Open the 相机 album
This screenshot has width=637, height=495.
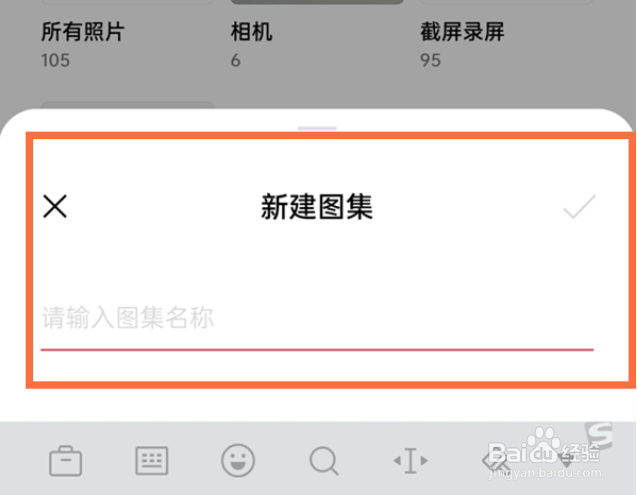251,32
